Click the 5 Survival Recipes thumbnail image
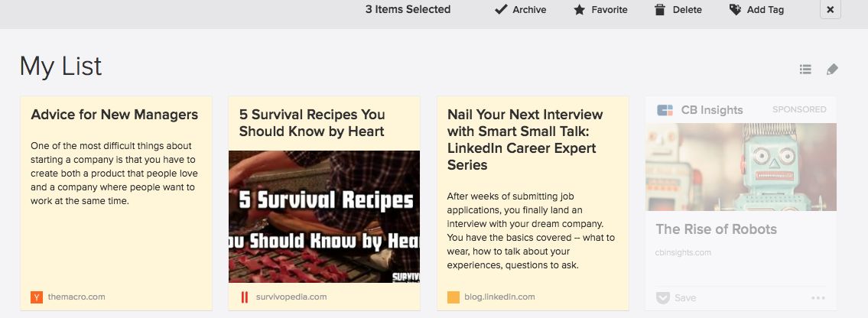Image resolution: width=868 pixels, height=318 pixels. click(x=323, y=216)
